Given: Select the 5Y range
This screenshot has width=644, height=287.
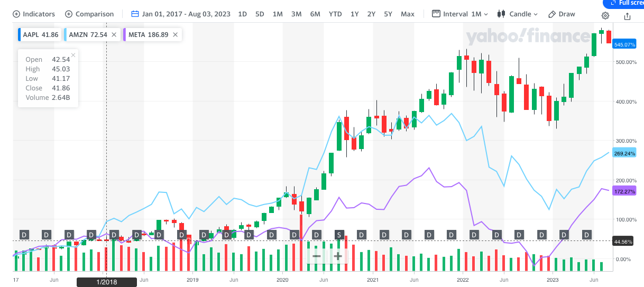Looking at the screenshot, I should (388, 14).
